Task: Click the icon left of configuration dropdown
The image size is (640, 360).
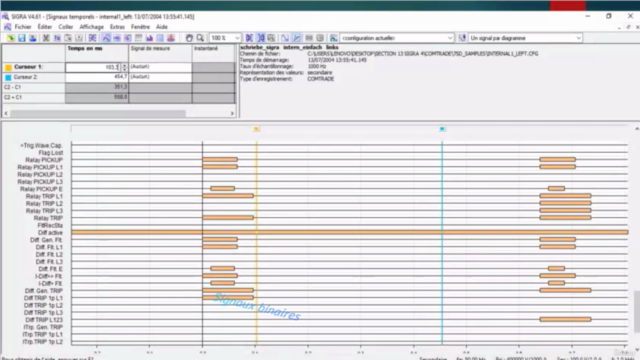Action: pos(333,38)
